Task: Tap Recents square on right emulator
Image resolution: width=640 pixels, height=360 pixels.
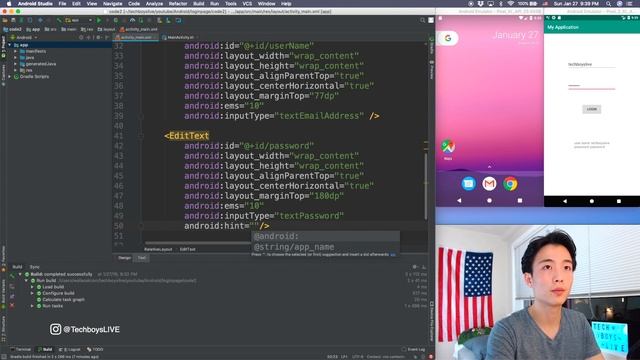Action: [619, 201]
